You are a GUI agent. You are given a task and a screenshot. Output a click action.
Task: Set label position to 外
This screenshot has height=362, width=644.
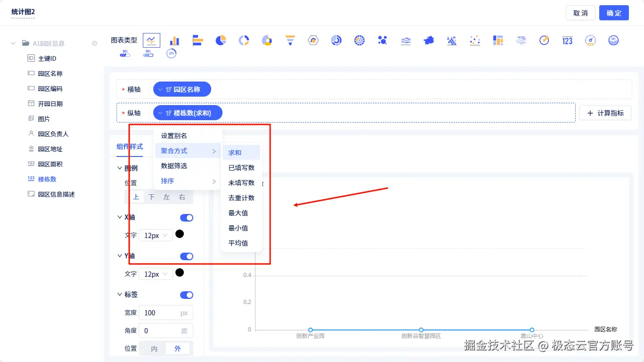(x=178, y=349)
